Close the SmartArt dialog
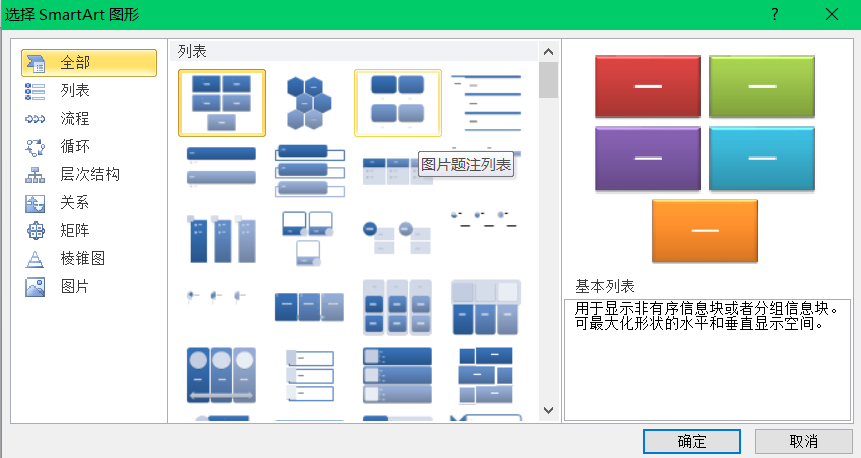Screen dimensions: 861x458 [x=832, y=14]
